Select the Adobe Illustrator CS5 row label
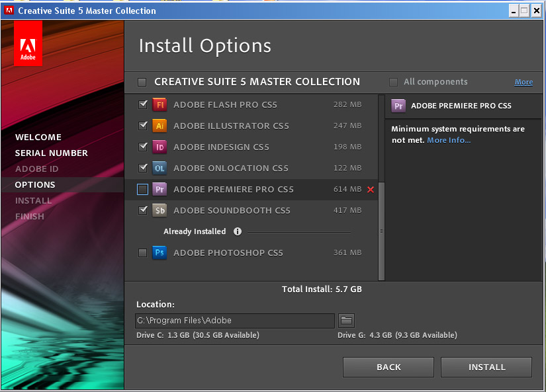Image resolution: width=546 pixels, height=392 pixels. (231, 126)
